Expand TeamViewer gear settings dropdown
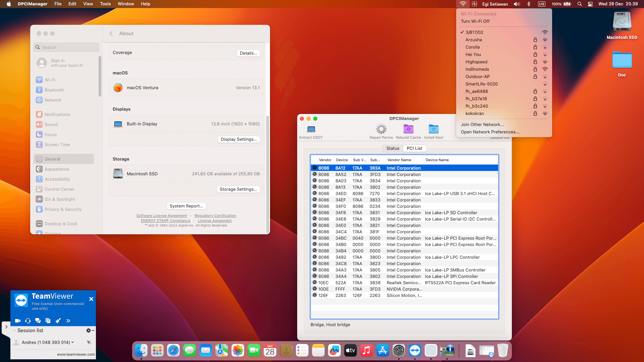 90,330
